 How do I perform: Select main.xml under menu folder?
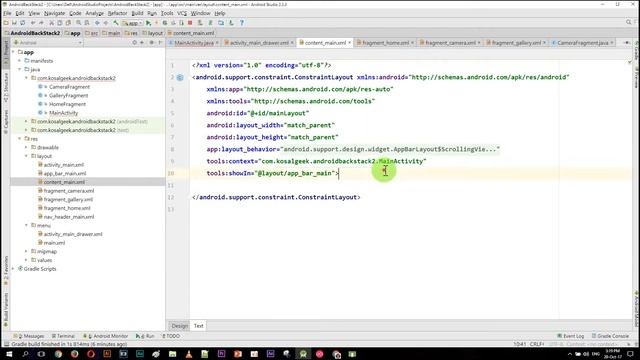pyautogui.click(x=54, y=243)
